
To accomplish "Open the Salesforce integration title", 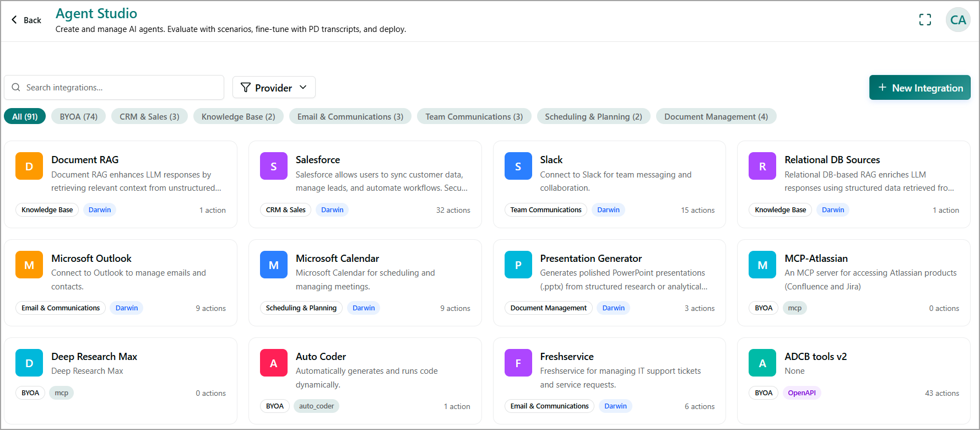I will tap(318, 160).
